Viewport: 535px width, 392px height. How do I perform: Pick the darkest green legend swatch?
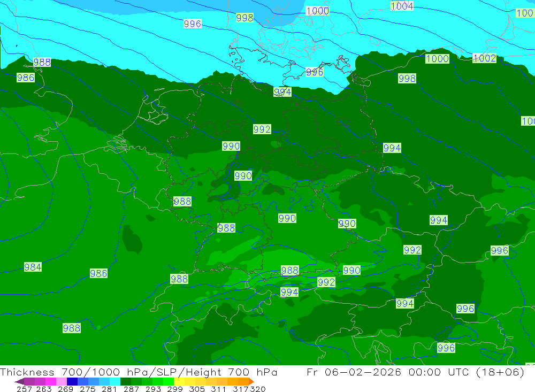[x=126, y=381]
